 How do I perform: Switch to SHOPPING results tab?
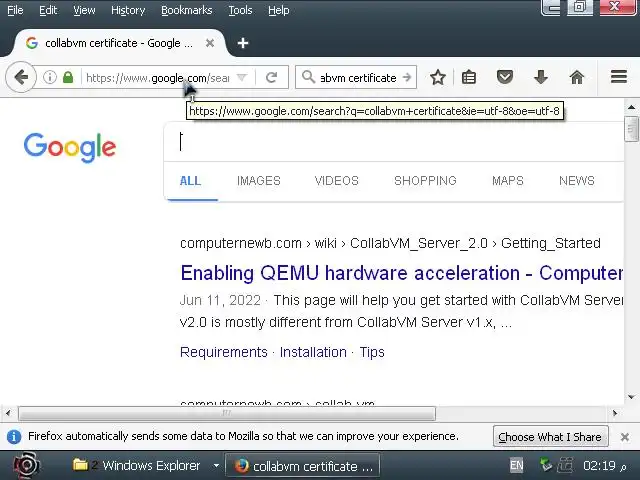click(425, 181)
